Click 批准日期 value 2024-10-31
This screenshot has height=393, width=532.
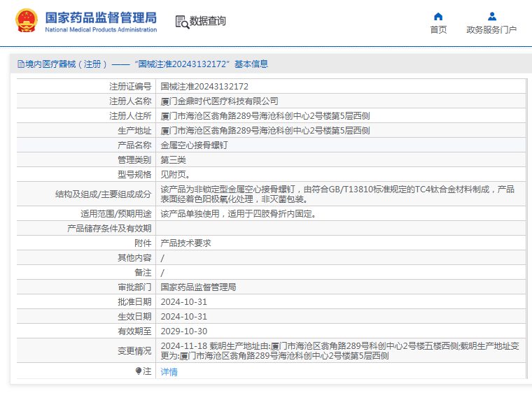click(x=183, y=302)
